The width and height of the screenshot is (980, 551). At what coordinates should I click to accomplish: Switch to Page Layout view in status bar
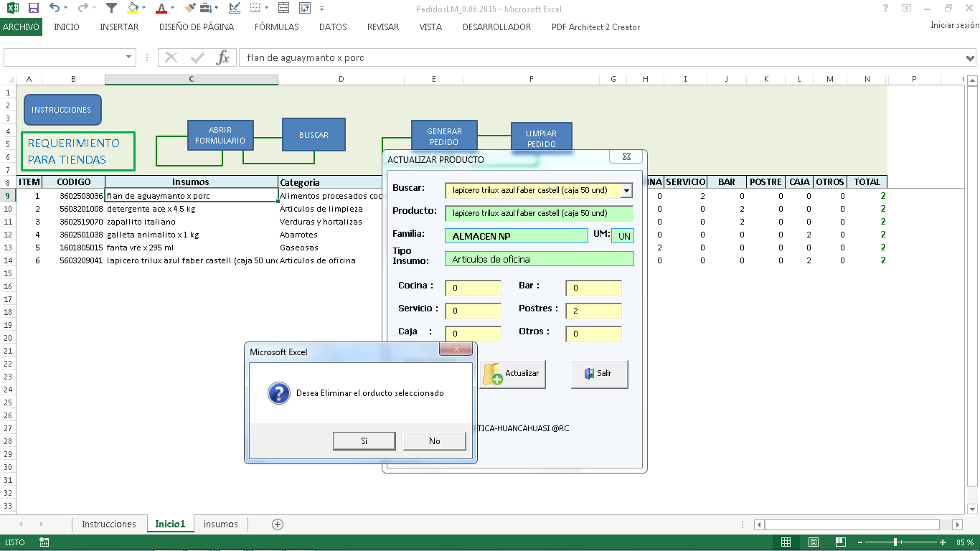click(814, 542)
